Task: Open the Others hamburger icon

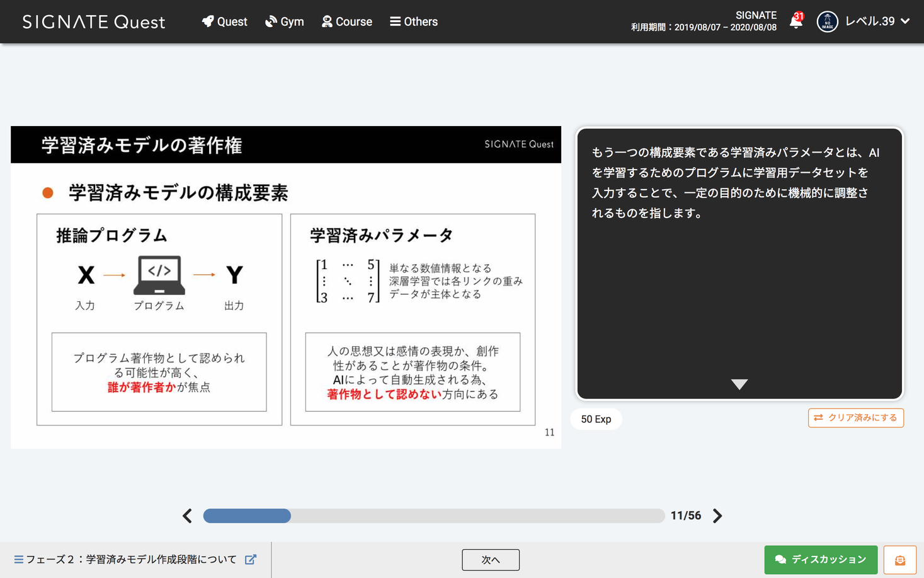Action: pyautogui.click(x=394, y=21)
